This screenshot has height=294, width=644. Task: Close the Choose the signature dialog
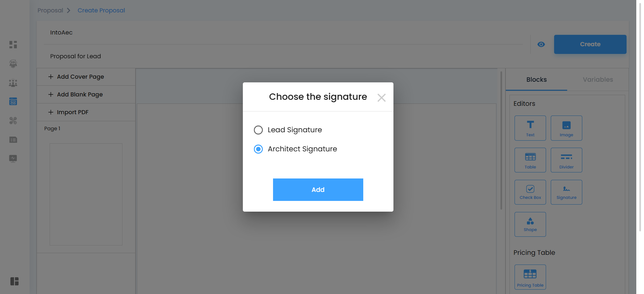381,97
